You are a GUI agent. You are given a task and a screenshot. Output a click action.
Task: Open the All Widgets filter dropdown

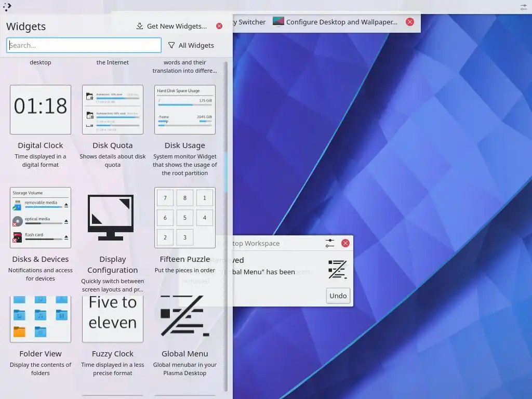[191, 46]
